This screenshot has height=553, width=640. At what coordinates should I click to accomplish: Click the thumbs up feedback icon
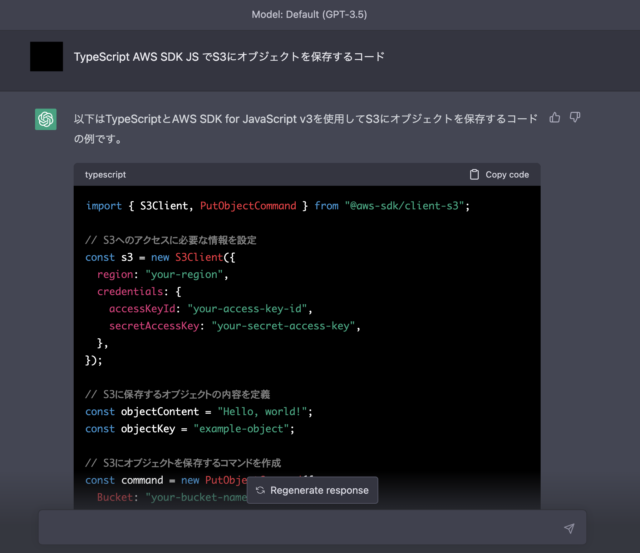554,118
